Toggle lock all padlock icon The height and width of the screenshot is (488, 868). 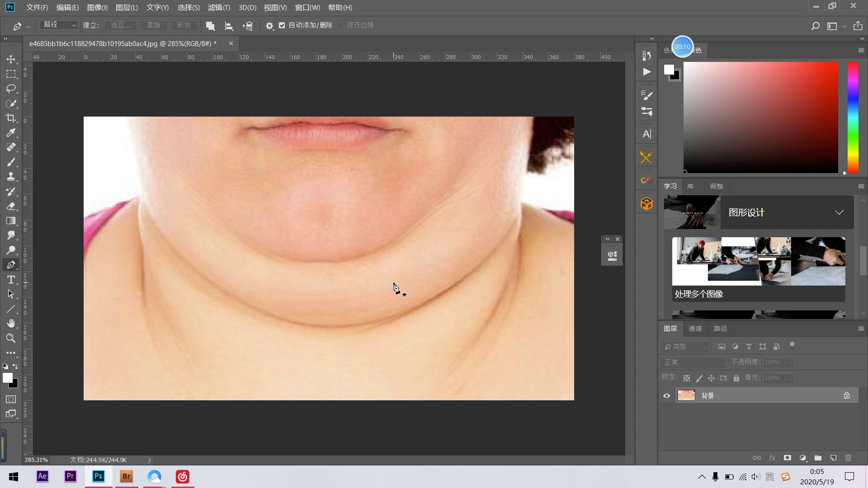[x=736, y=378]
